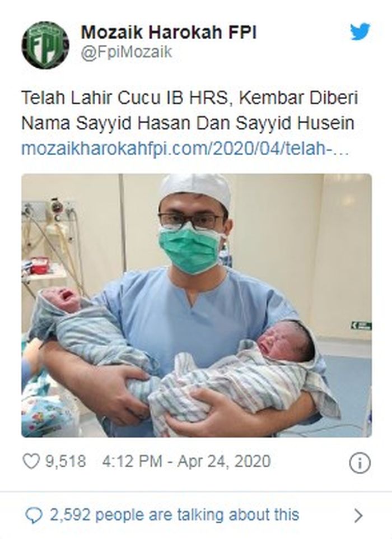This screenshot has width=392, height=539.
Task: Open "2,592 people are talking about this"
Action: tap(175, 515)
